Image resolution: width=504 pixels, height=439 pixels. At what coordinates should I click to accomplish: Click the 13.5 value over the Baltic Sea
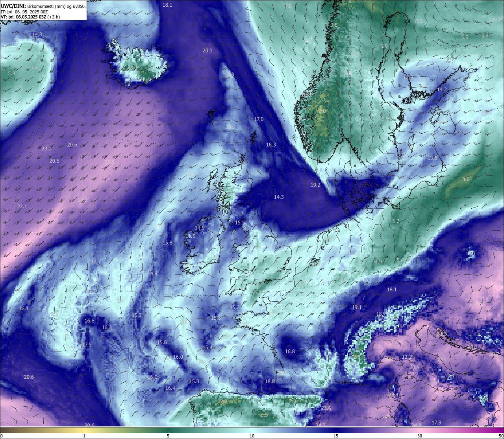click(432, 158)
